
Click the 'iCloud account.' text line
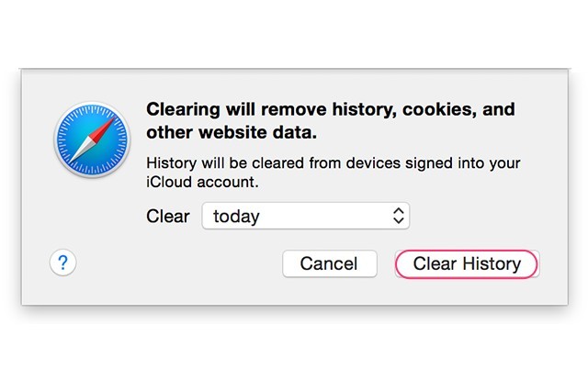tap(202, 182)
